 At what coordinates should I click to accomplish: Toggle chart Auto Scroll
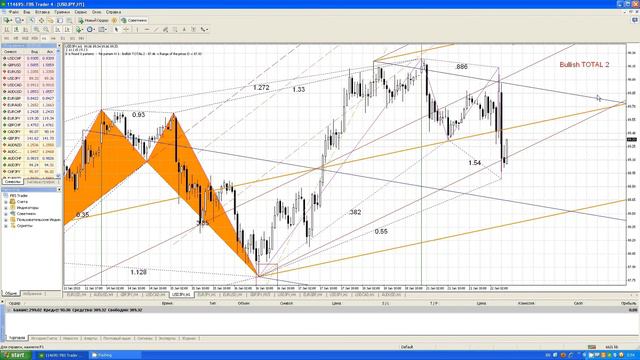click(58, 29)
